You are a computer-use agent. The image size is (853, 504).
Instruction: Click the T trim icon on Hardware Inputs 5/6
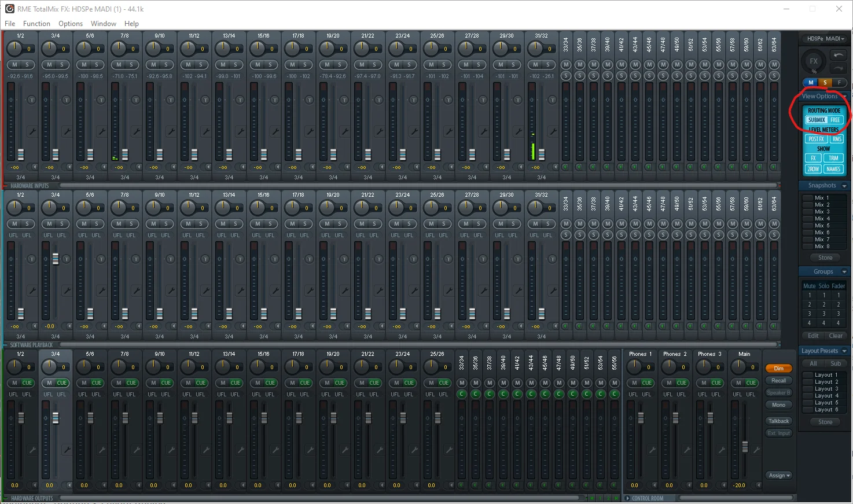click(x=101, y=100)
